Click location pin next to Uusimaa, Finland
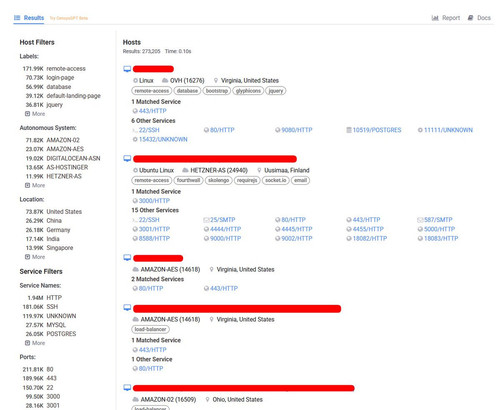The image size is (500, 410). pyautogui.click(x=259, y=170)
